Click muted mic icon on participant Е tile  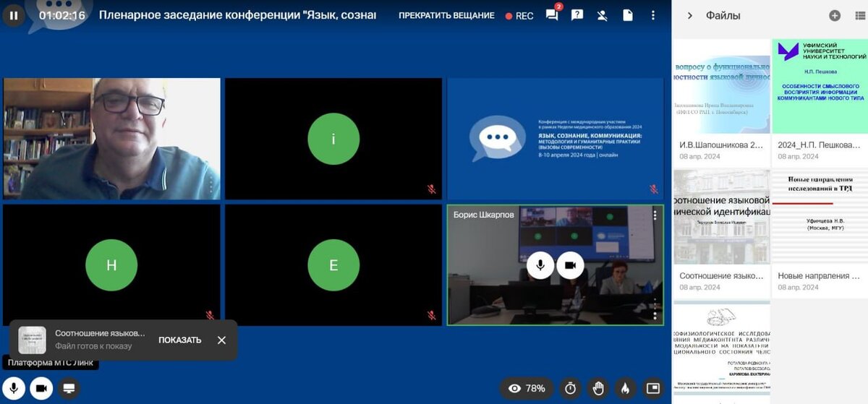(431, 315)
